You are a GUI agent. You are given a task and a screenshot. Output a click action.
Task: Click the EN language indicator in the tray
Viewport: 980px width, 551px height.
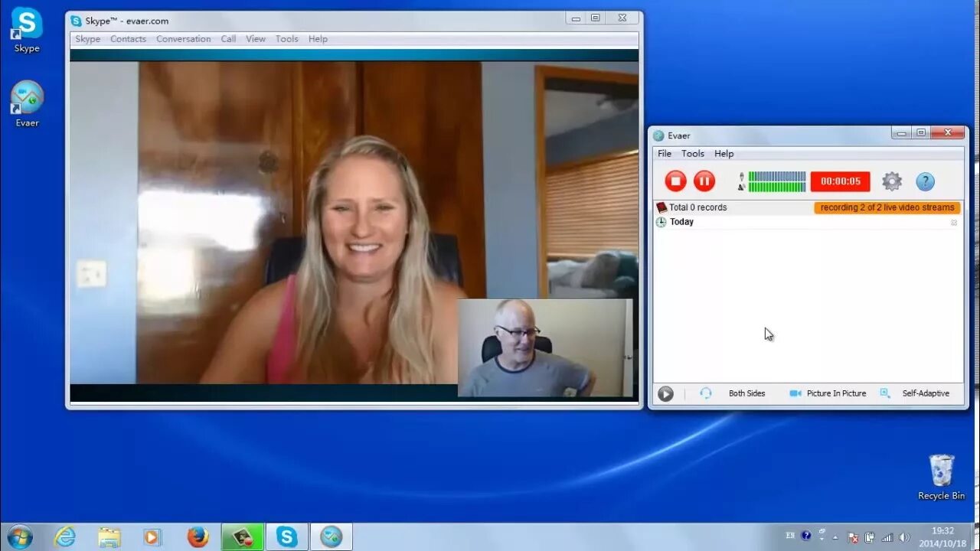coord(790,536)
